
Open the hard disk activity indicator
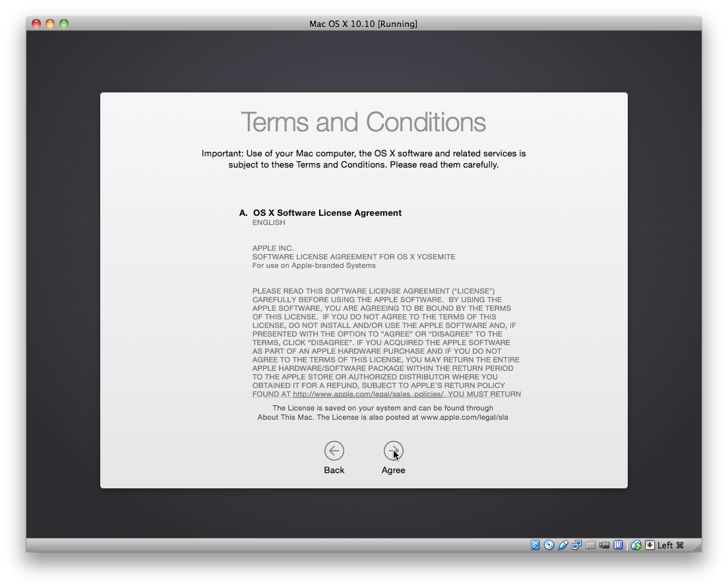tap(535, 545)
